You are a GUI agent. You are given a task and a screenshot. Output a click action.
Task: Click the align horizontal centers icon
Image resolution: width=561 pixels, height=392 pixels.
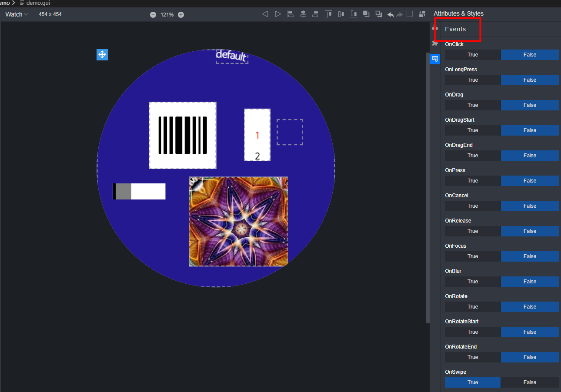303,14
